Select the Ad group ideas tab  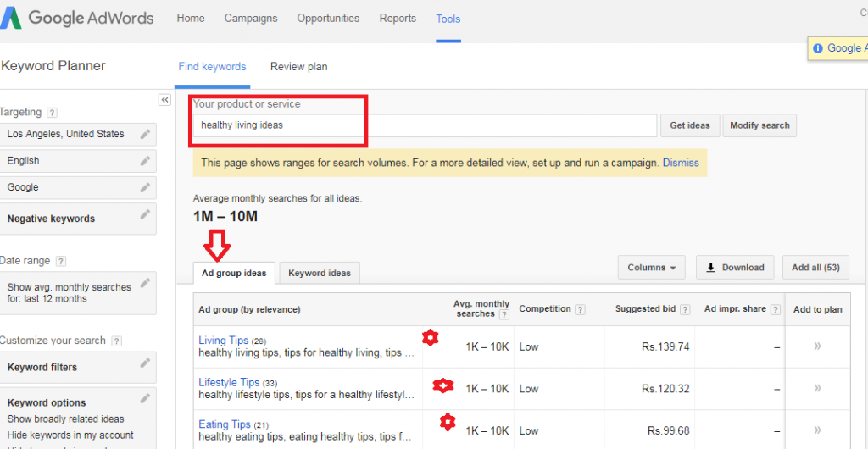[x=234, y=273]
